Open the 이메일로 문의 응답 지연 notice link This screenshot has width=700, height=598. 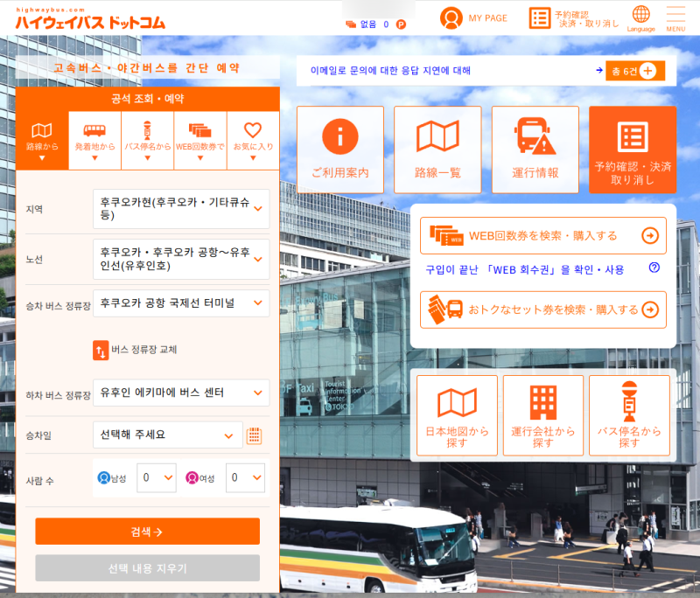pos(390,71)
